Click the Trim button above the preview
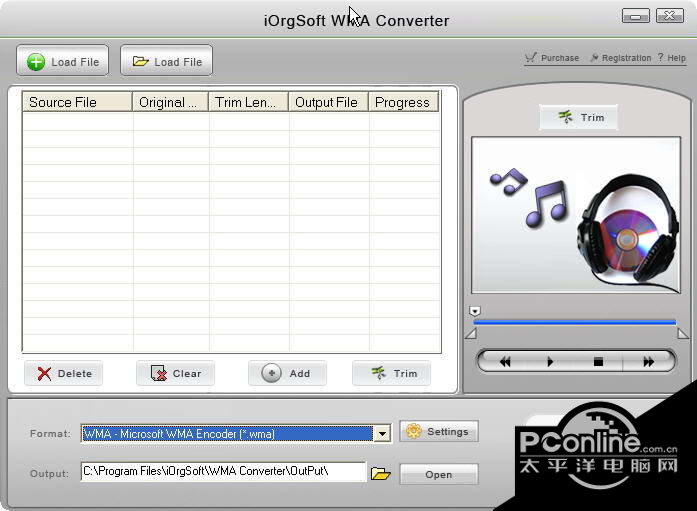Viewport: 697px width, 511px height. point(579,117)
